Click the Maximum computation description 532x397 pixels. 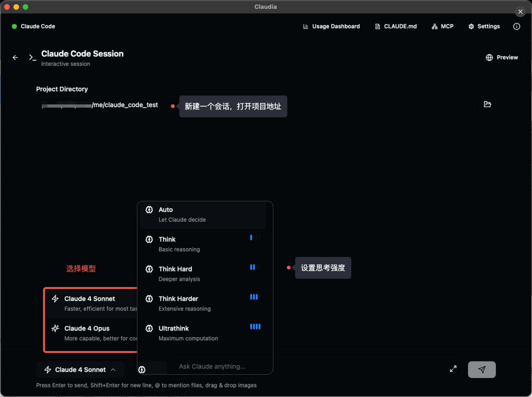pyautogui.click(x=188, y=338)
